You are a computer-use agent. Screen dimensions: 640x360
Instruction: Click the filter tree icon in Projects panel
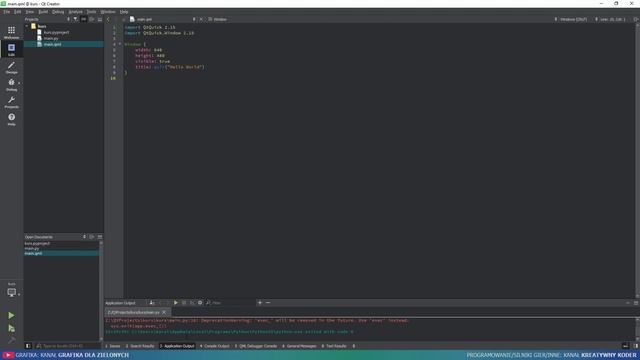pyautogui.click(x=76, y=19)
